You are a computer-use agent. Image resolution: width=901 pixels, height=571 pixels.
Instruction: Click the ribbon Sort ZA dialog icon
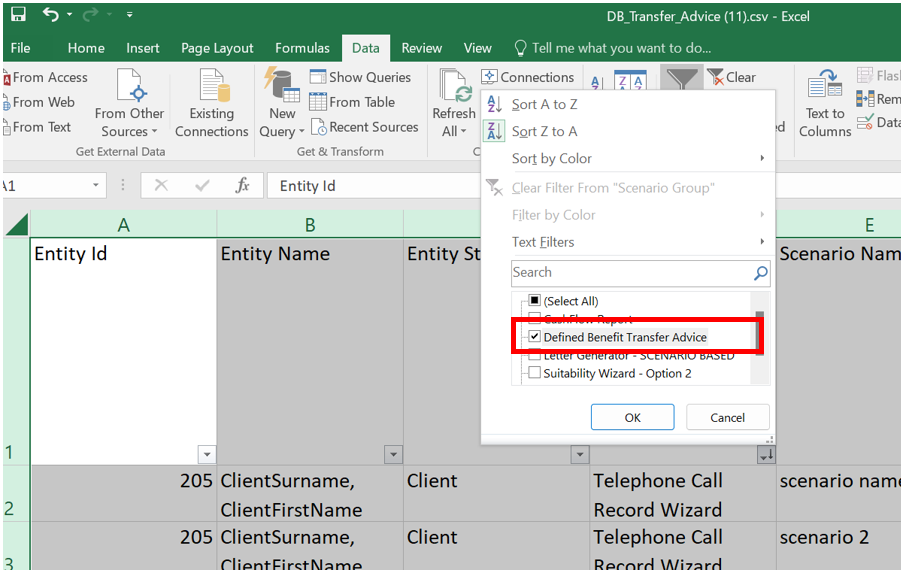click(630, 80)
